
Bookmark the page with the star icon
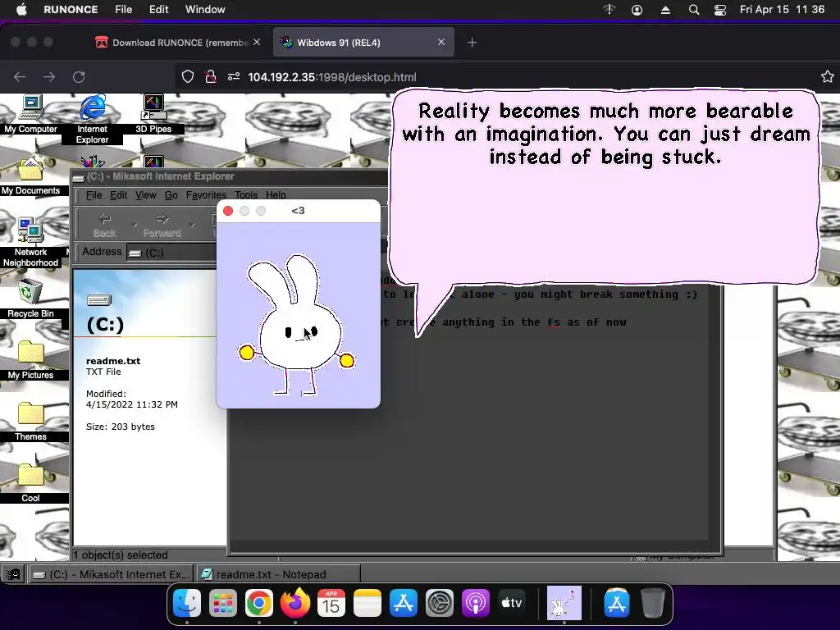coord(827,76)
